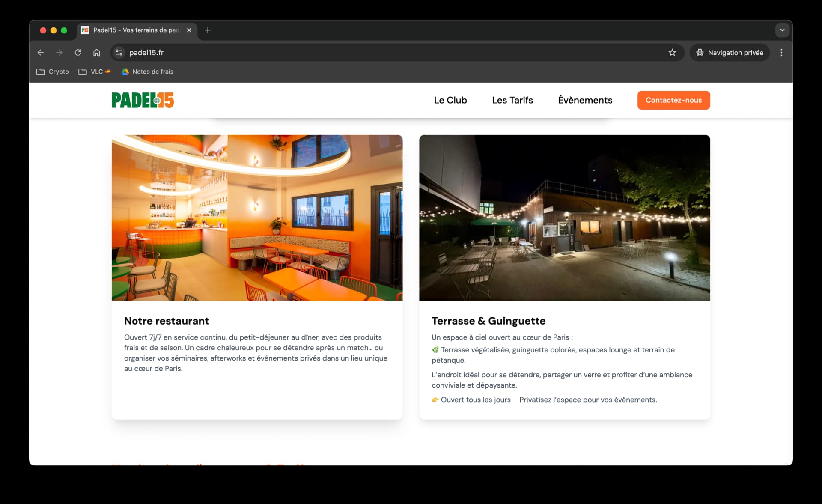822x504 pixels.
Task: Open Notes de frais bookmark
Action: (148, 72)
